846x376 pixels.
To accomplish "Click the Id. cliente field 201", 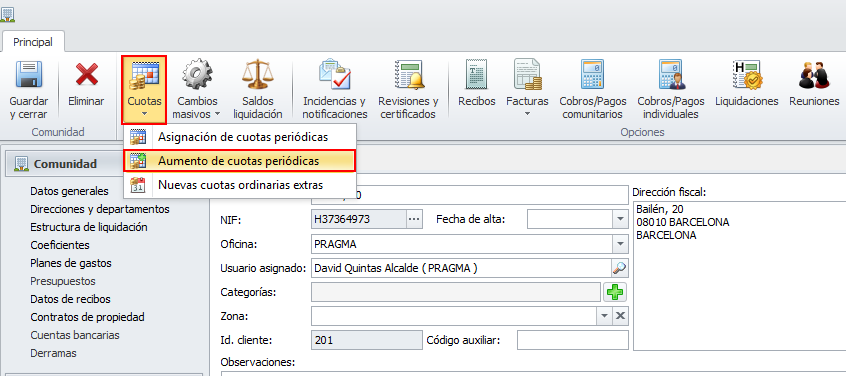I will [367, 340].
